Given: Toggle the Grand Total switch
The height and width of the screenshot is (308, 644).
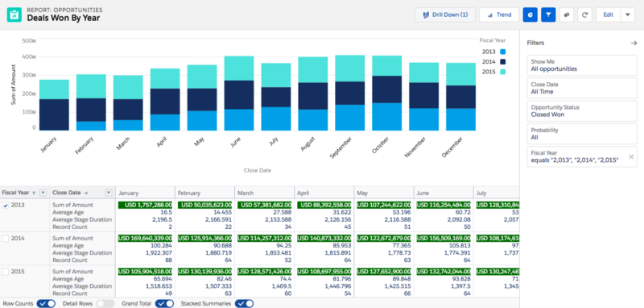Looking at the screenshot, I should (x=164, y=303).
